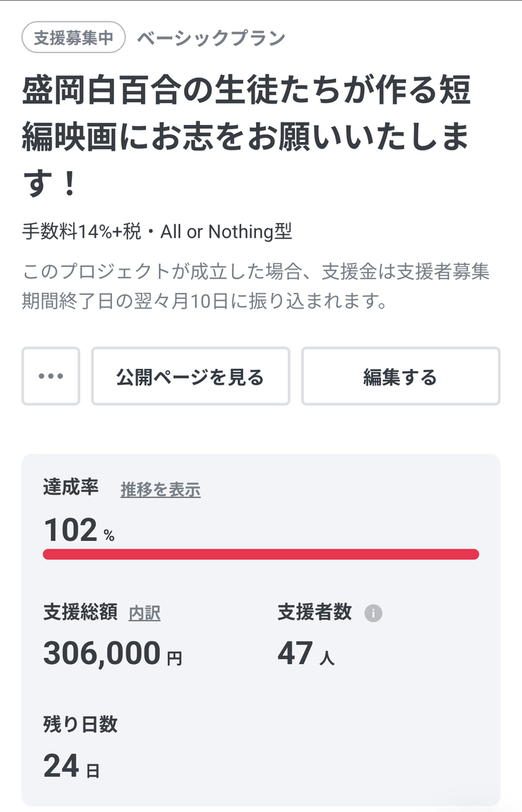522x812 pixels.
Task: Click the 公開ページを見る button
Action: (x=190, y=376)
